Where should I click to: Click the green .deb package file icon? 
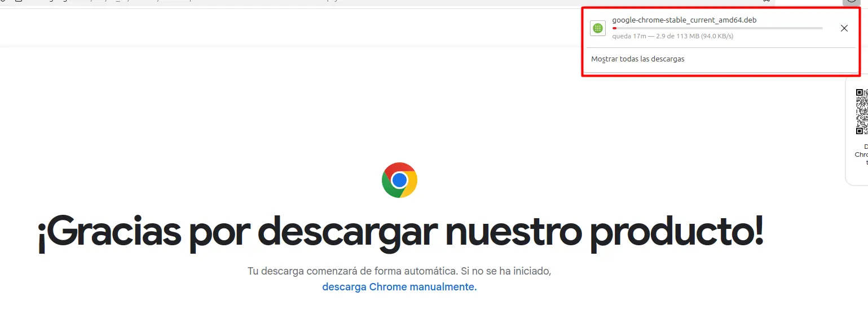[x=598, y=28]
